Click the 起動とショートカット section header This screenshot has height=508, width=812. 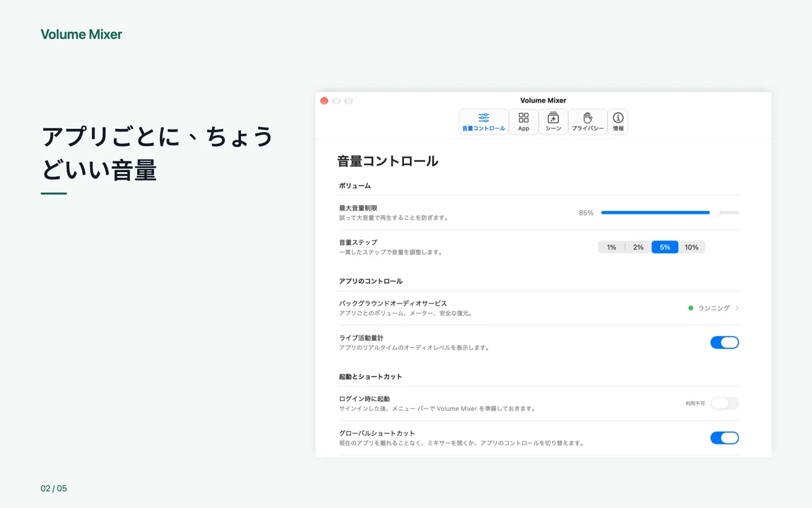370,377
